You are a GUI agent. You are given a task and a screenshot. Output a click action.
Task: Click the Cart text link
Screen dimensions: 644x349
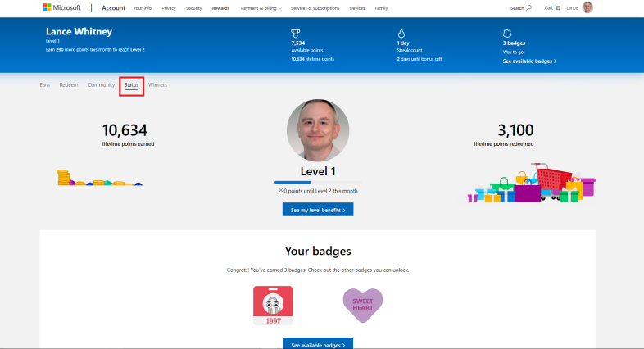click(549, 8)
